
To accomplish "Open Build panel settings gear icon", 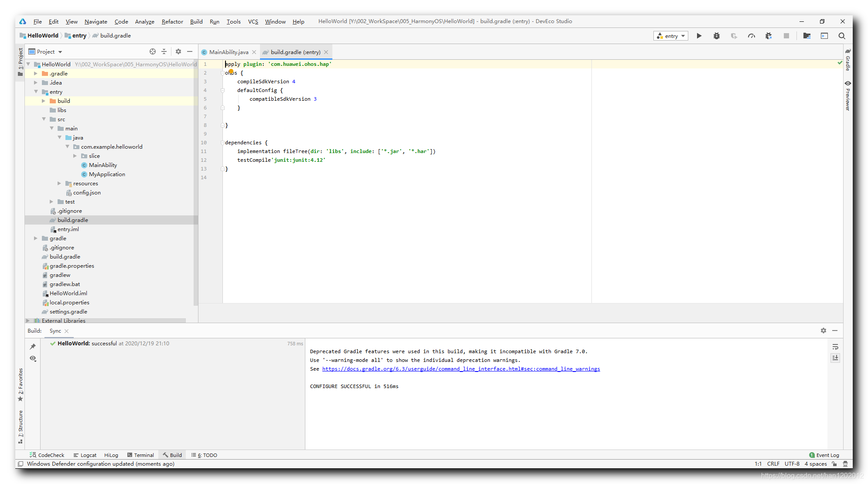I will coord(823,331).
